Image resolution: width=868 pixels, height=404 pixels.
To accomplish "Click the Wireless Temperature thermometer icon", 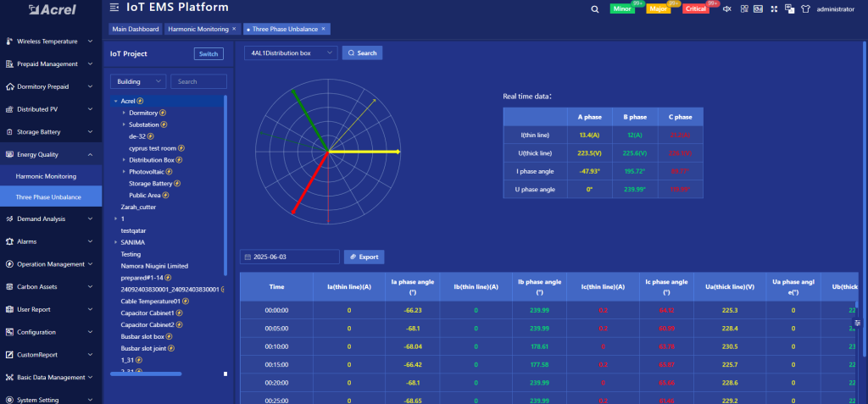I will 8,42.
